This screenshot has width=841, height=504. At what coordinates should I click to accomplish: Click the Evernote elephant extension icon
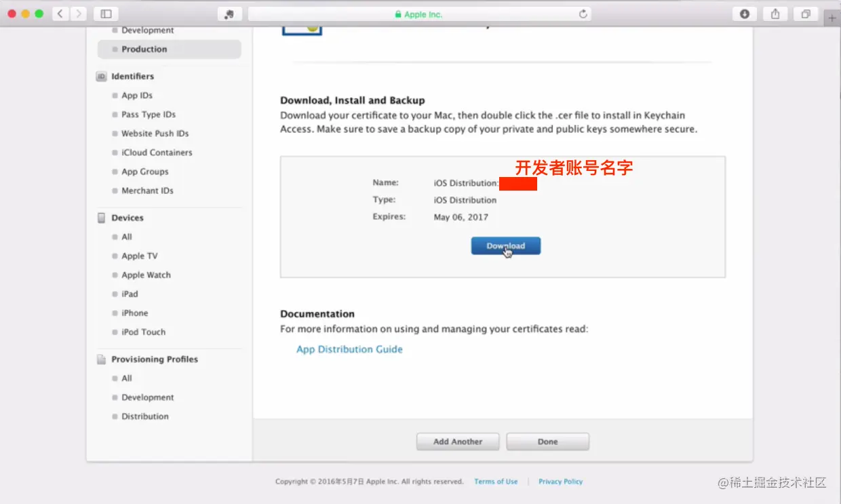tap(229, 14)
